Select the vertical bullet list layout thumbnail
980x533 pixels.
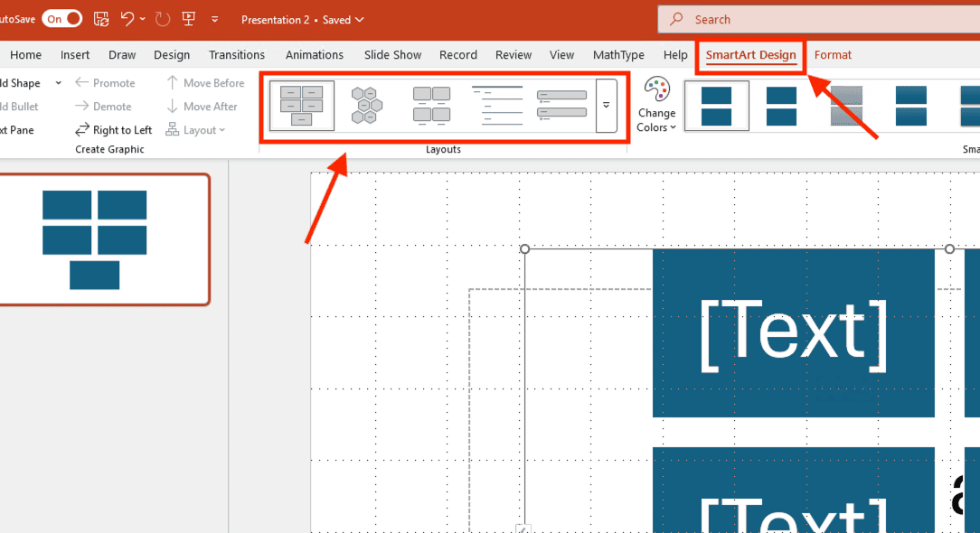(x=562, y=105)
